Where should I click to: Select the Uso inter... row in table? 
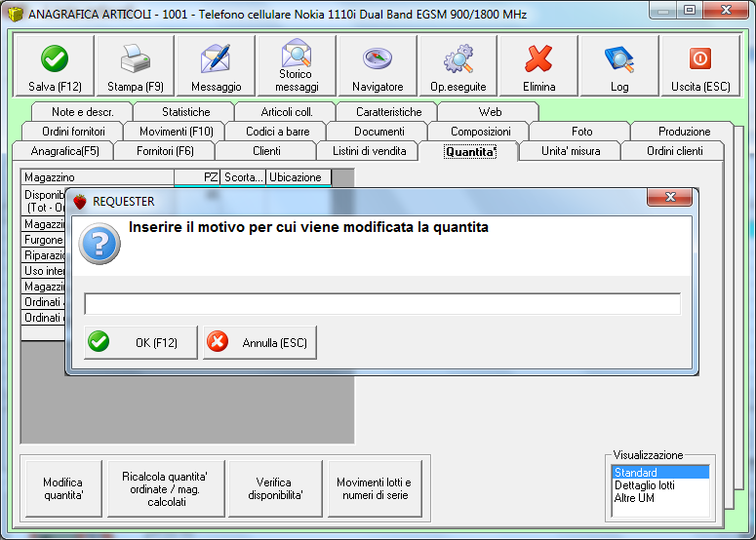43,271
